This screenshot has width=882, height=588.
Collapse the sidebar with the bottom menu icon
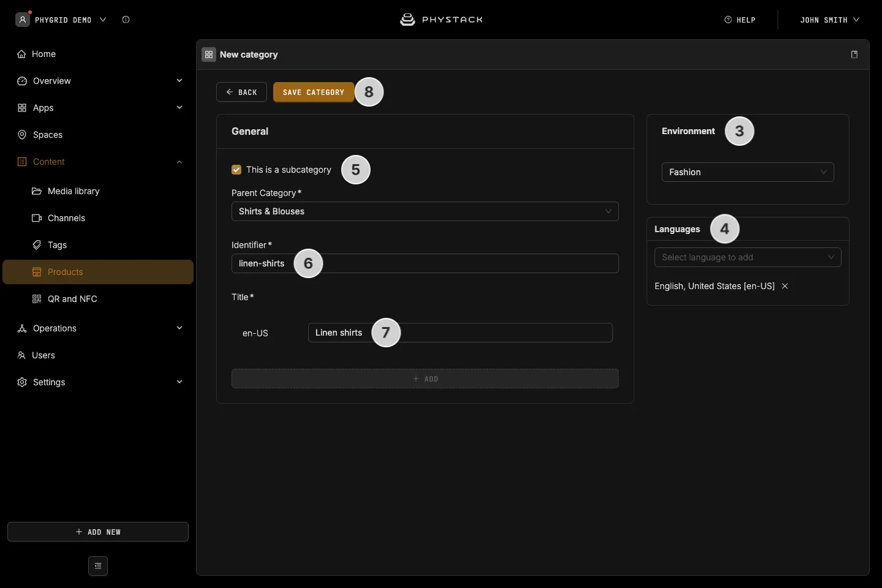[98, 566]
